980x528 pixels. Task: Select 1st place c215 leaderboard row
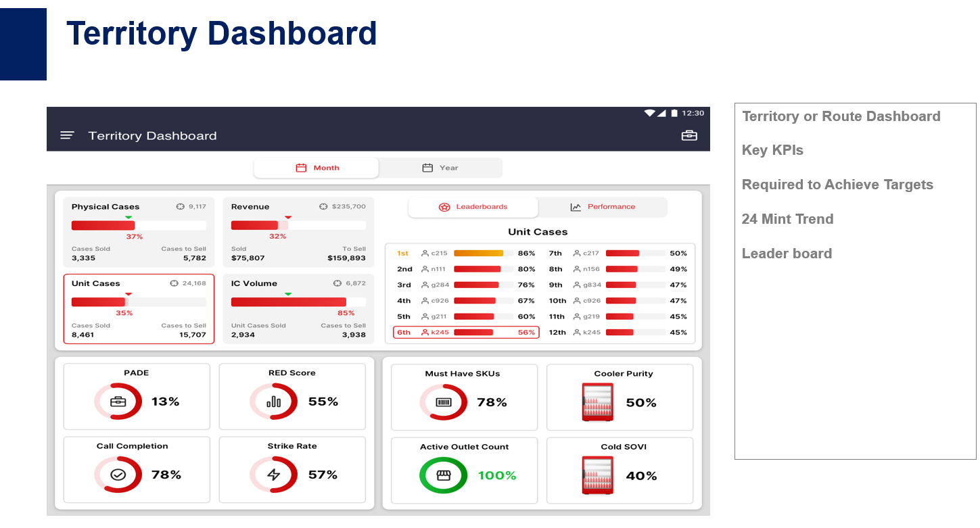466,253
